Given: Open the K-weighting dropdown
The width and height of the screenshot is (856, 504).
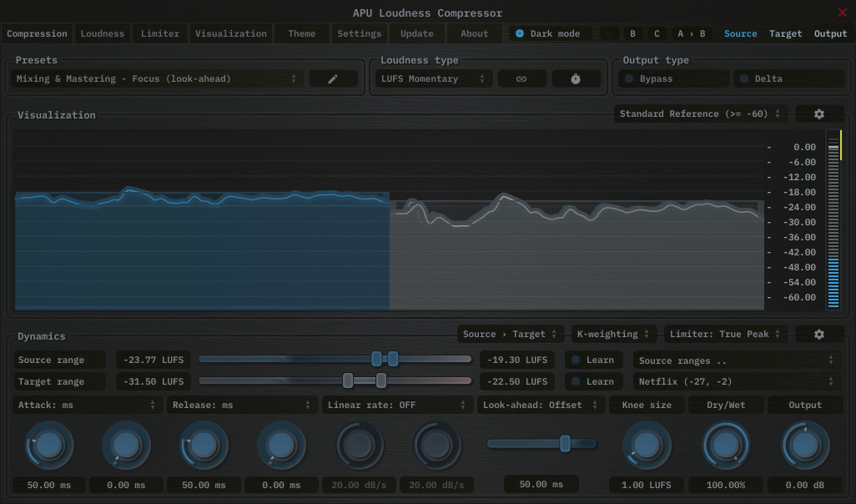Looking at the screenshot, I should click(613, 333).
